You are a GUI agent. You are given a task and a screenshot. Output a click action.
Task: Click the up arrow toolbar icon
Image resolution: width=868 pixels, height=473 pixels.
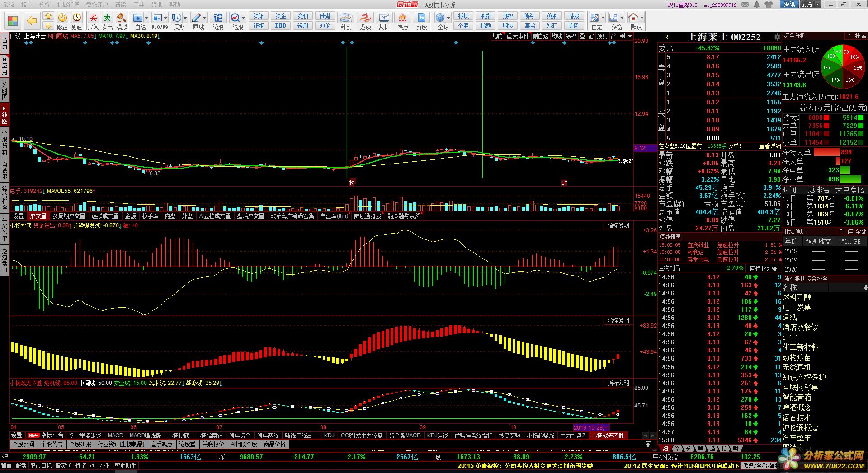[48, 16]
